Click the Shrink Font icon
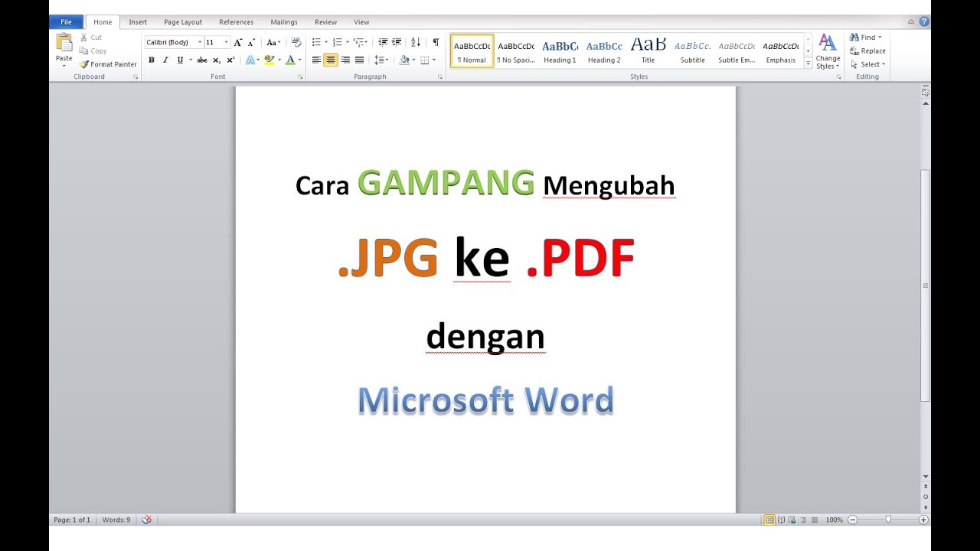 pyautogui.click(x=252, y=43)
